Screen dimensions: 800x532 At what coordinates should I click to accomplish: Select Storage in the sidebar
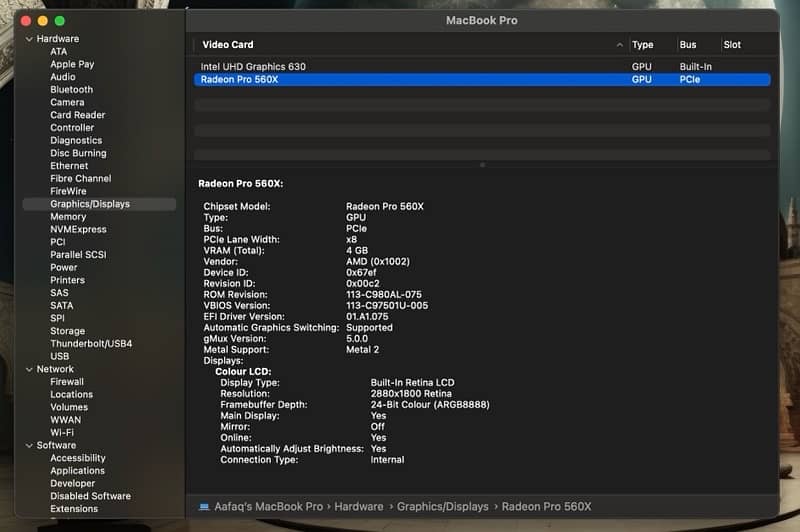click(x=68, y=331)
